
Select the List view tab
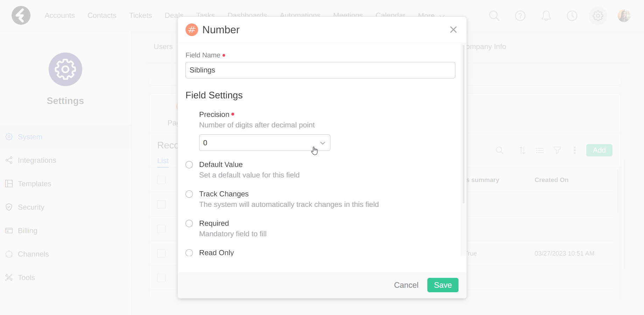pos(163,161)
